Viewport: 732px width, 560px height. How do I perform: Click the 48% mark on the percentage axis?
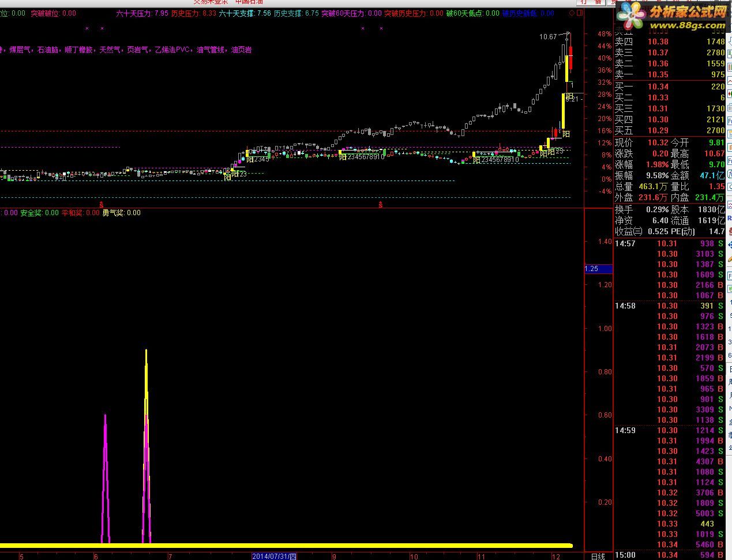coord(605,34)
